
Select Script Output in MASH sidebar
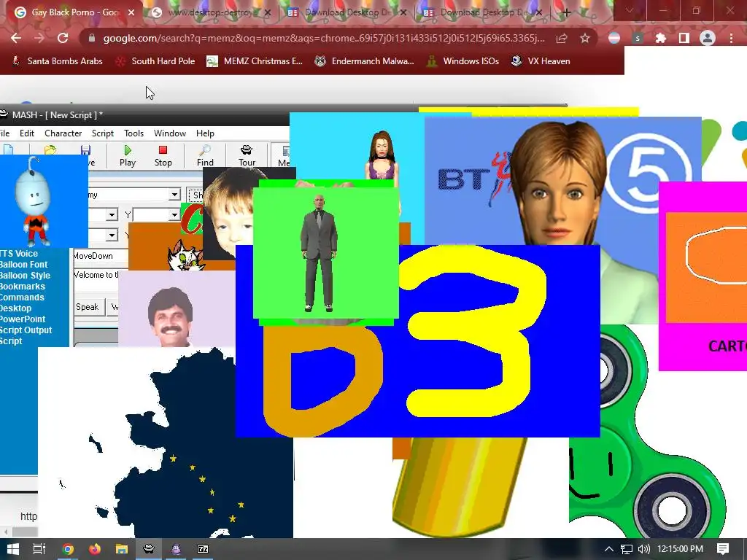[26, 330]
